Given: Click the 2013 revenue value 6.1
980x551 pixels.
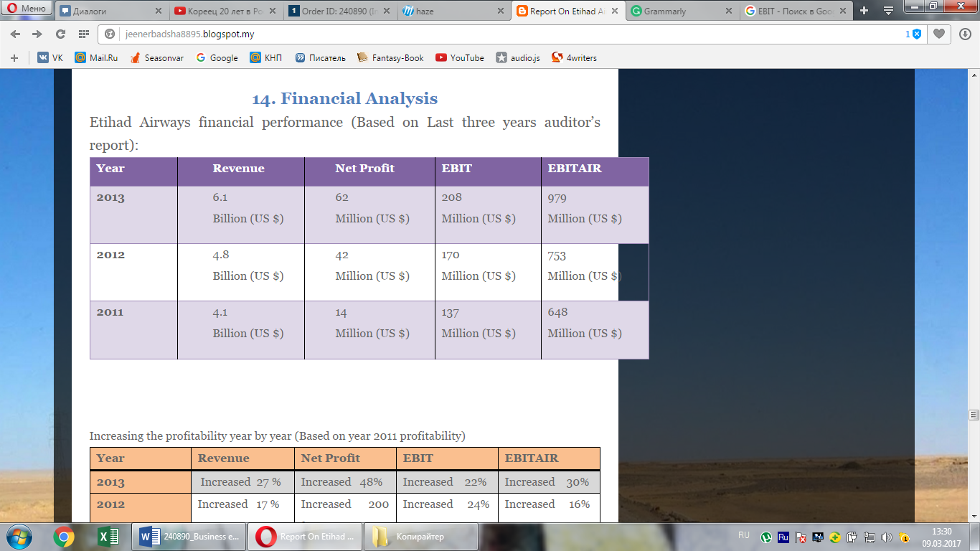Looking at the screenshot, I should [x=220, y=197].
